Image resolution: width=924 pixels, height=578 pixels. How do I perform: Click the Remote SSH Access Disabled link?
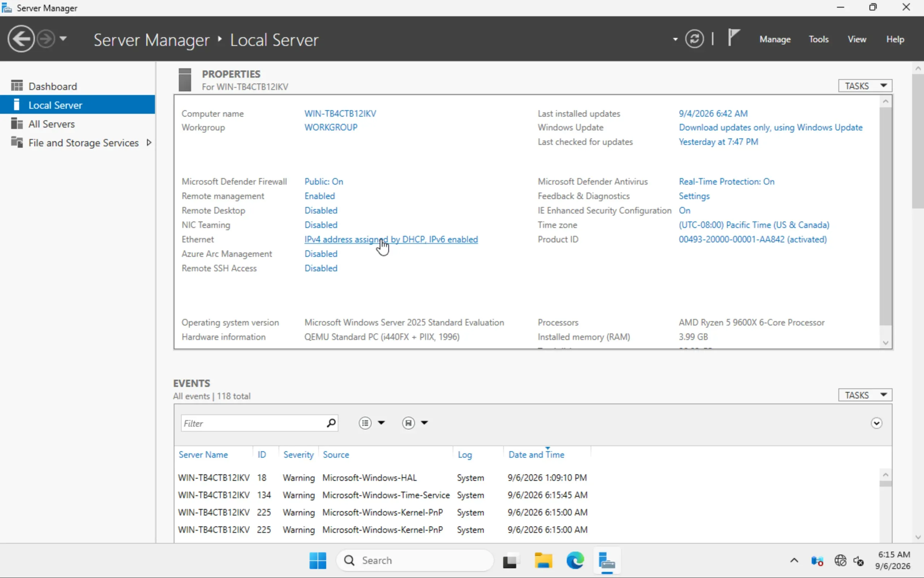(x=321, y=269)
